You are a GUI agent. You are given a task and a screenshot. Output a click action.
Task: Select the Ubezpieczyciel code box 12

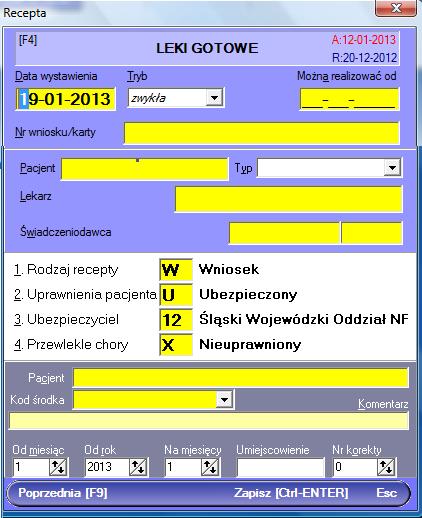(176, 320)
